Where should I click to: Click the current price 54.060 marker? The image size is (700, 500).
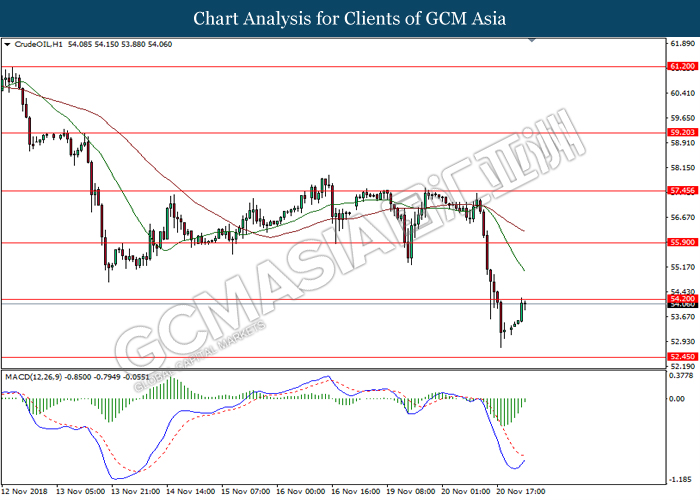(x=682, y=304)
